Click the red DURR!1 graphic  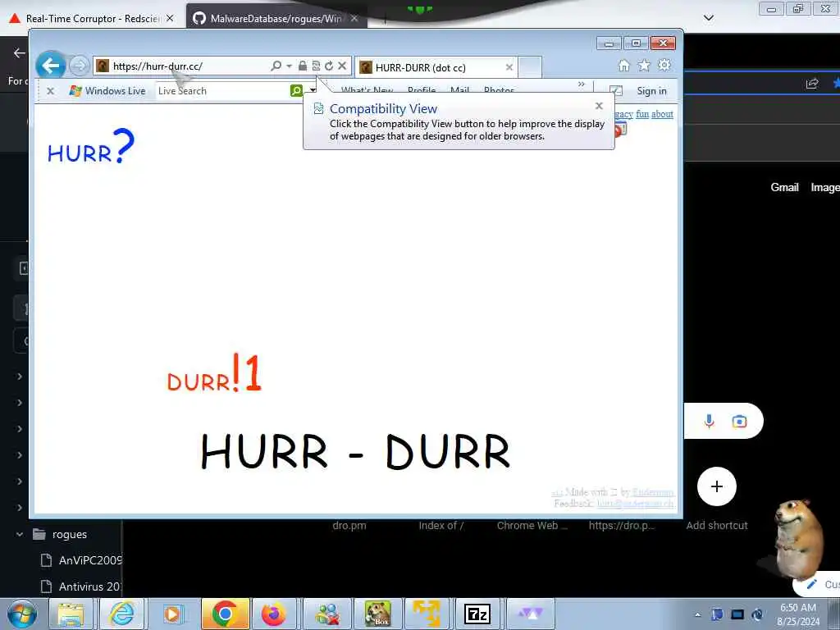click(x=214, y=373)
